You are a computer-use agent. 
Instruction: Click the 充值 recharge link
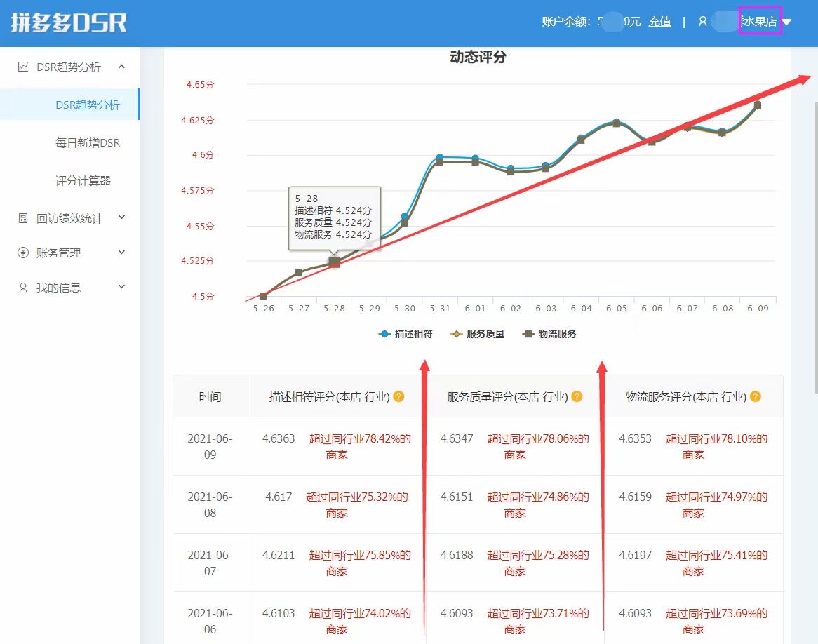click(660, 21)
